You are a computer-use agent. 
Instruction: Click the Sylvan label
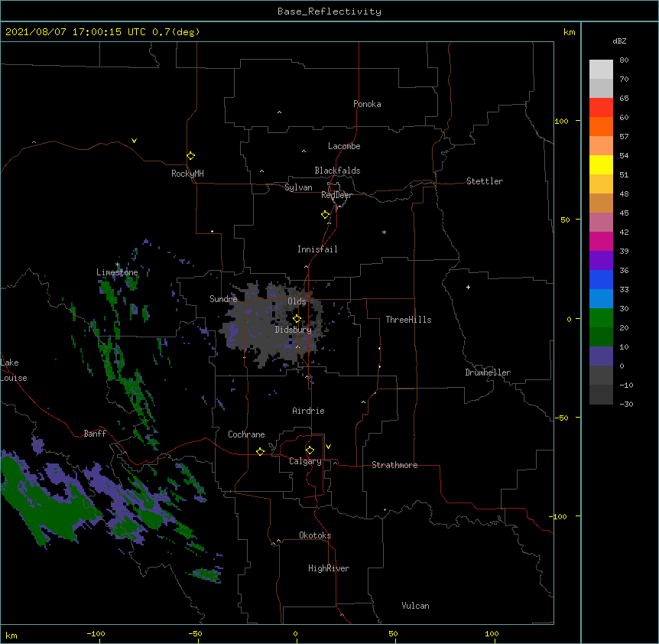tap(298, 187)
